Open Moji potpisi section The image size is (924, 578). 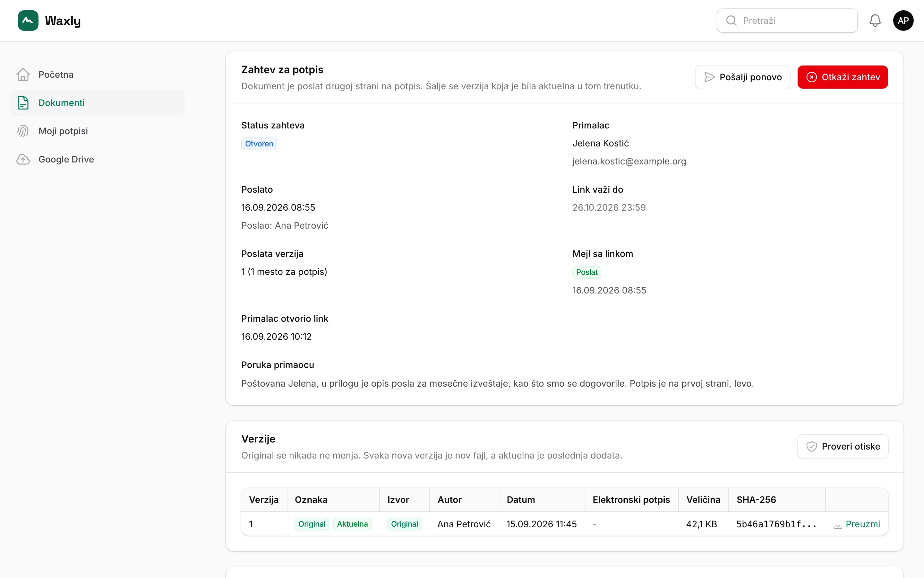pyautogui.click(x=98, y=131)
